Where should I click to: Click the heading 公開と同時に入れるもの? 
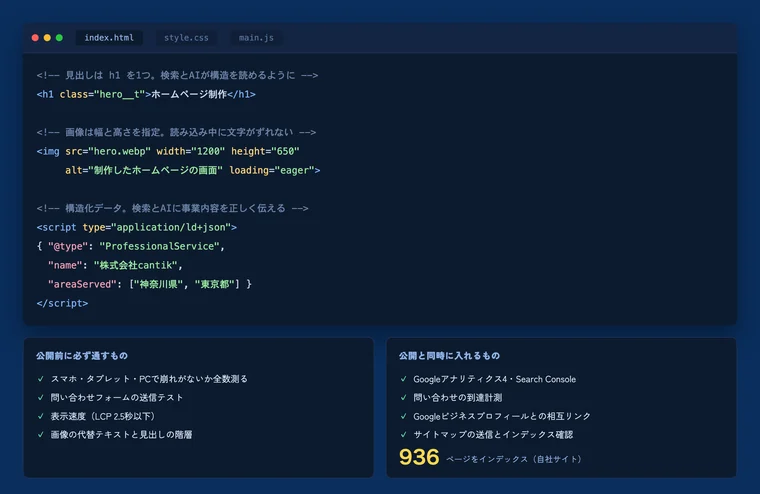point(449,356)
